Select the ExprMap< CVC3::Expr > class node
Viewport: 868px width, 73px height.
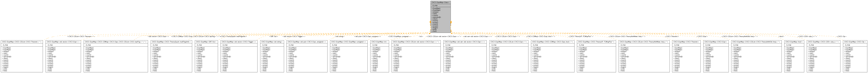[716, 56]
